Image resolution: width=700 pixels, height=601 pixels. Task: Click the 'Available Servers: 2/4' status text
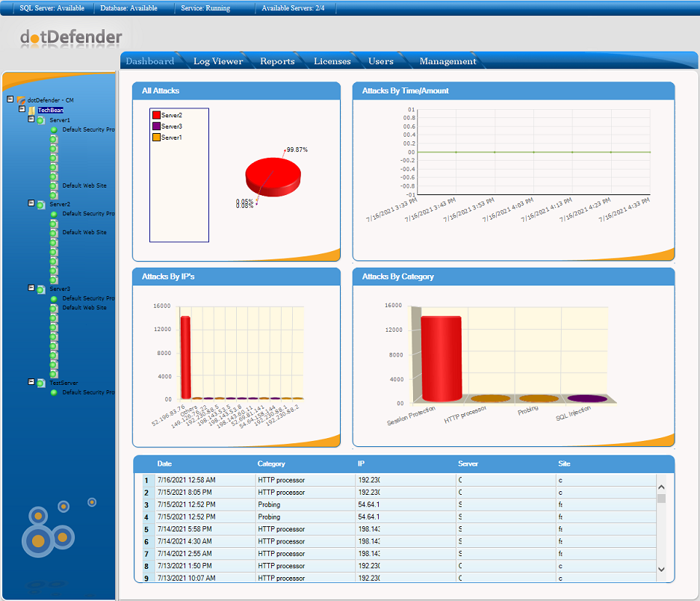pyautogui.click(x=293, y=8)
